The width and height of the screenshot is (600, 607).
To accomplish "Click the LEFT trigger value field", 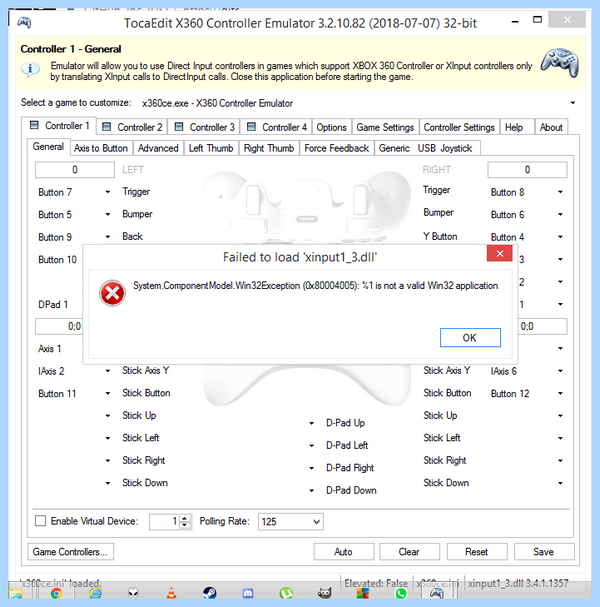I will [75, 170].
